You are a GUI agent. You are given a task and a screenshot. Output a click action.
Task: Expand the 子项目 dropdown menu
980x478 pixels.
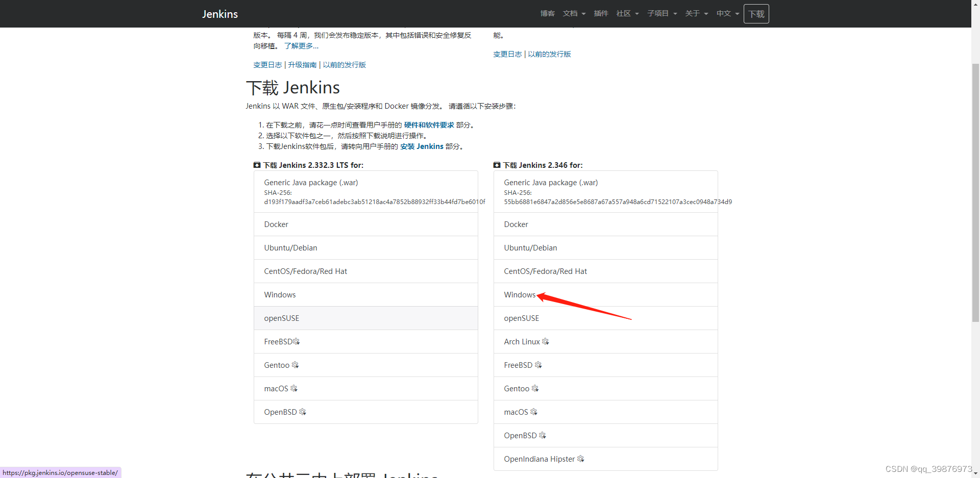(662, 13)
